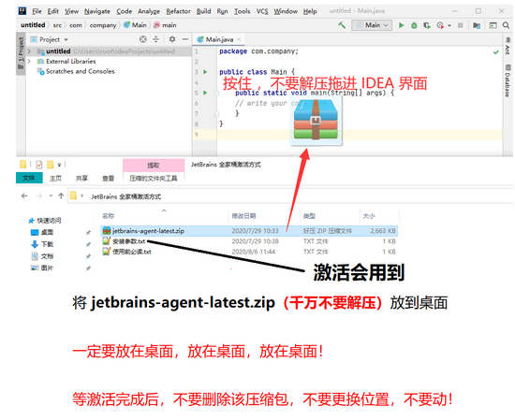Image resolution: width=515 pixels, height=420 pixels.
Task: Click the green Run button
Action: (x=401, y=25)
